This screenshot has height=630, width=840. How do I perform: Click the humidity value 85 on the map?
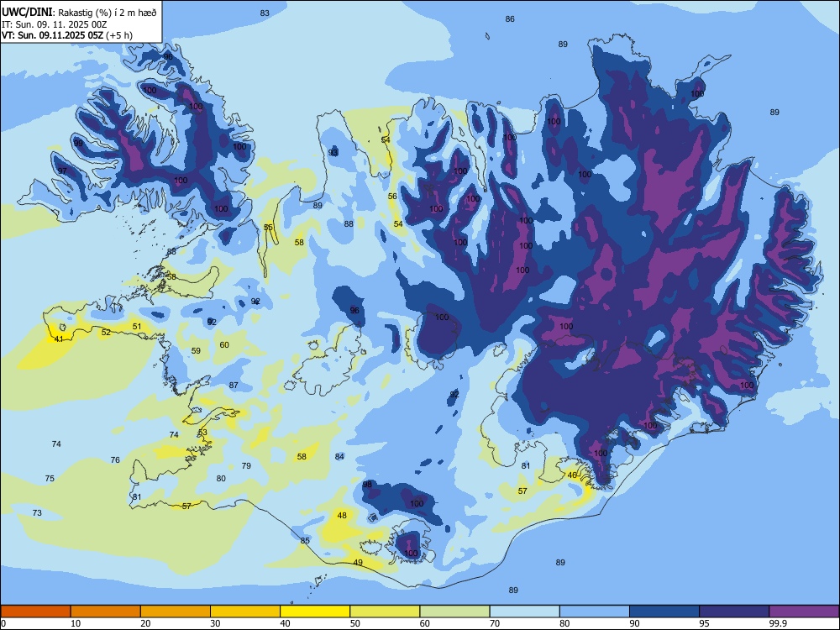click(305, 540)
